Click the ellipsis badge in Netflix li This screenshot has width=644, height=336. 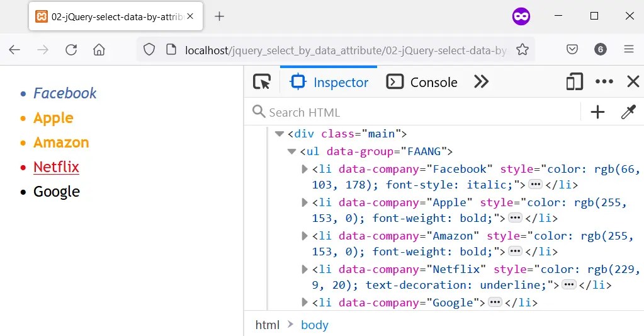pos(569,284)
